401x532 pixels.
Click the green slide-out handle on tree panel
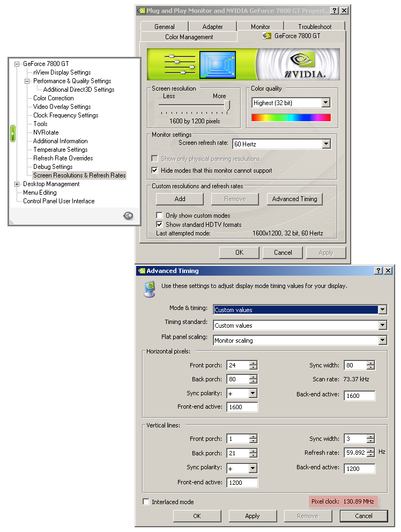[x=13, y=134]
